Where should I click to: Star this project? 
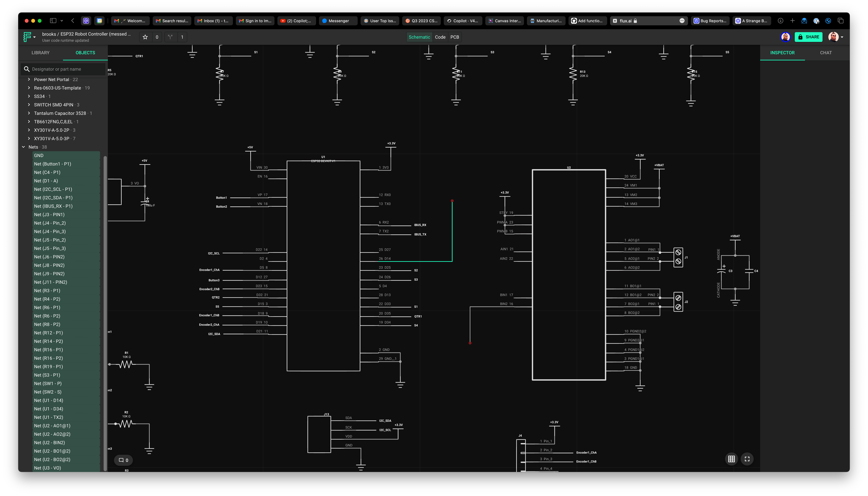click(x=145, y=37)
